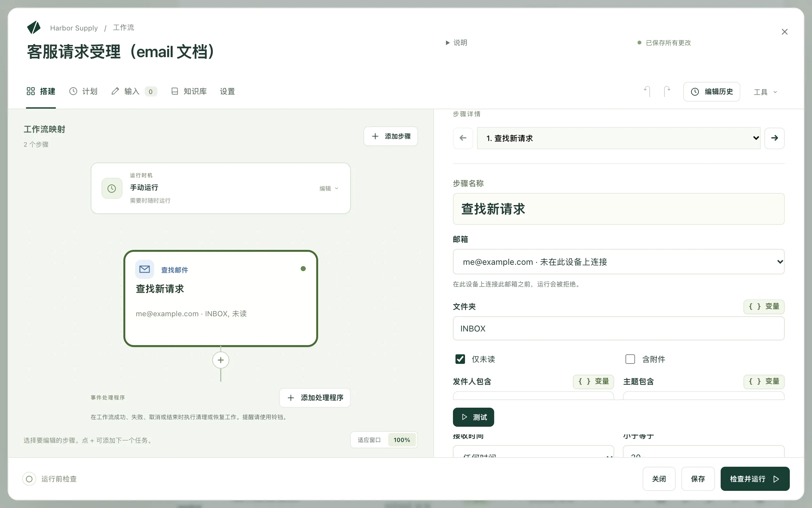Close the workflow editor with the X
812x508 pixels.
click(784, 31)
